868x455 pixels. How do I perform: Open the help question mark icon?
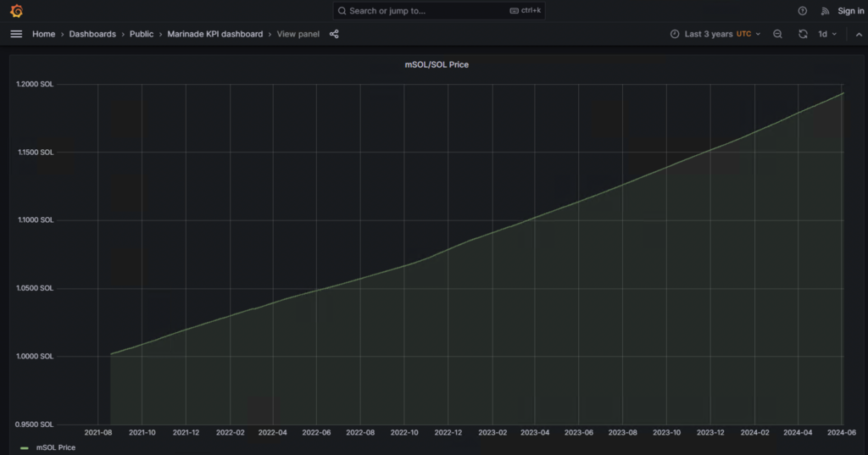click(803, 11)
